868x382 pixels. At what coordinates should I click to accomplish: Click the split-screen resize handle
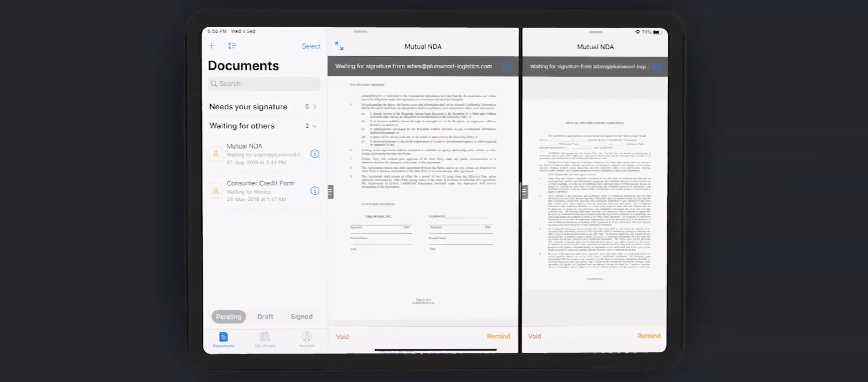click(x=523, y=191)
